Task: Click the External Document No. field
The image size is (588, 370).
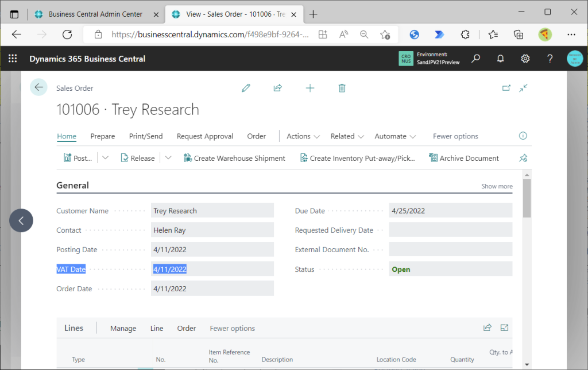Action: 450,249
